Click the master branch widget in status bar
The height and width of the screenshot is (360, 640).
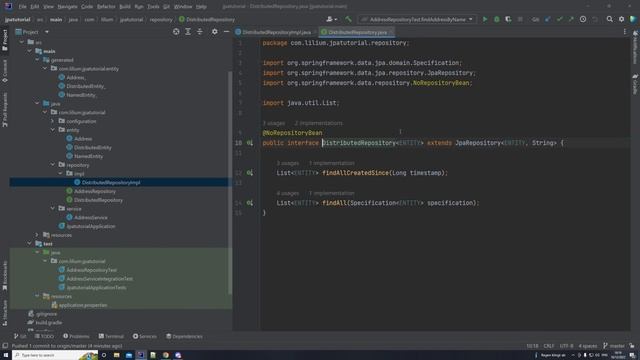(614, 346)
